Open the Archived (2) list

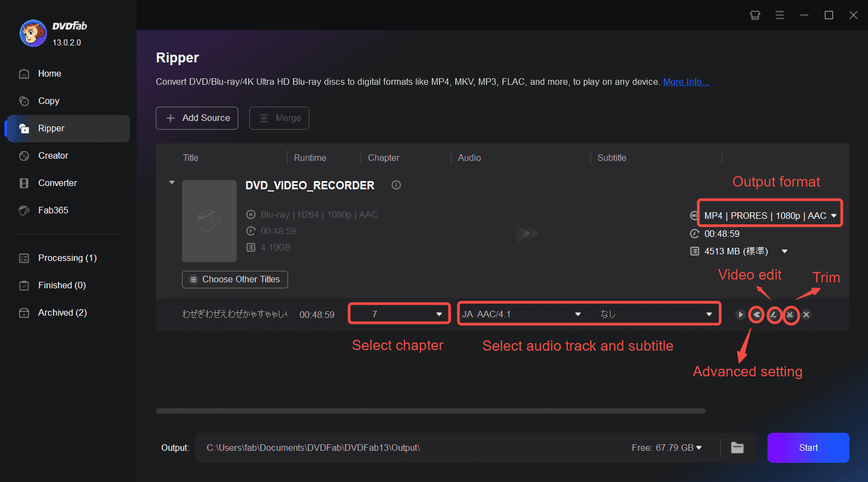pos(62,312)
